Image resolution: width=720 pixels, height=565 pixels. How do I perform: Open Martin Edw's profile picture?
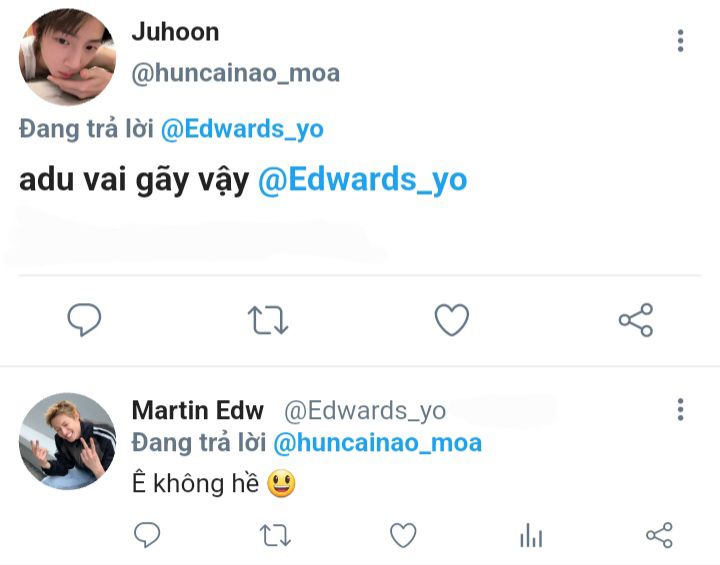[67, 441]
